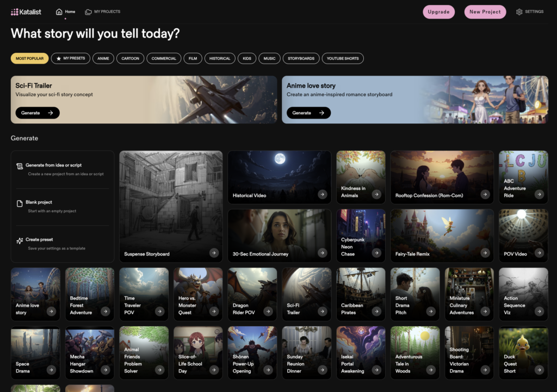Click the Katalist logo icon
The width and height of the screenshot is (557, 392).
pos(15,12)
